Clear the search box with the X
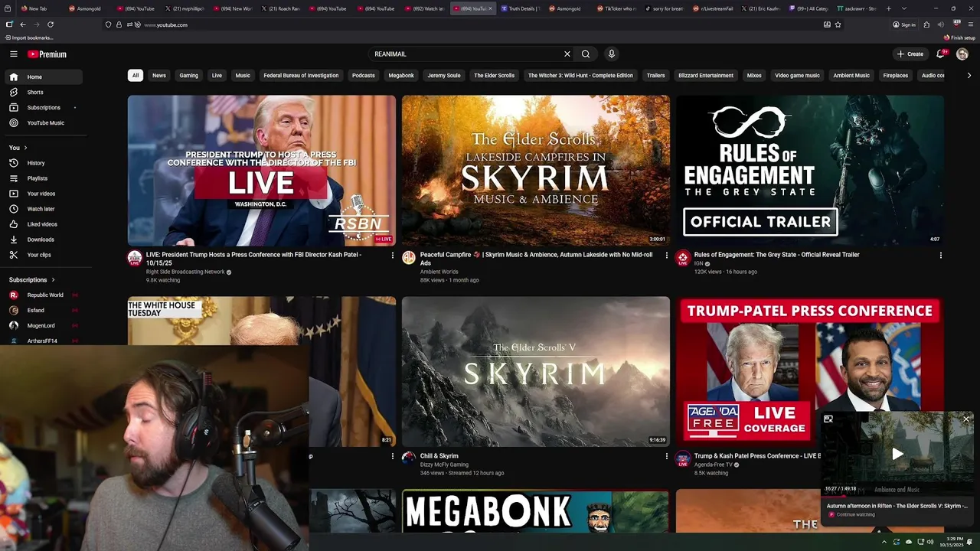Image resolution: width=980 pixels, height=551 pixels. click(567, 54)
